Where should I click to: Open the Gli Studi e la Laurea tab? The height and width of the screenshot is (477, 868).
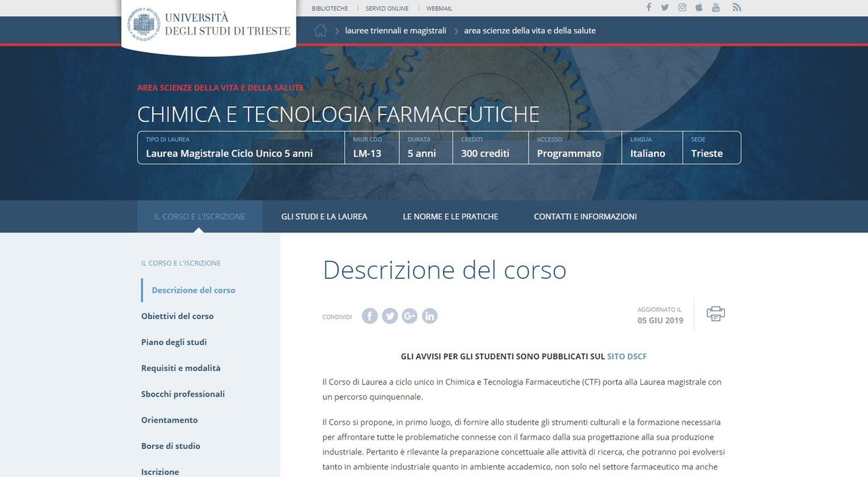pos(324,217)
